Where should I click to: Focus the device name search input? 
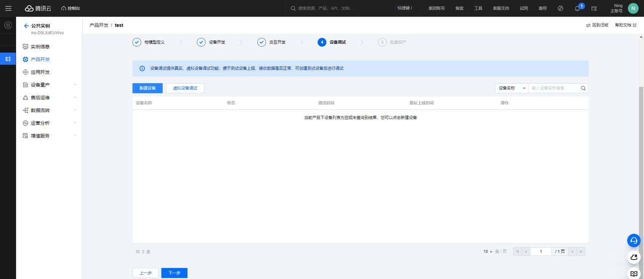point(553,88)
